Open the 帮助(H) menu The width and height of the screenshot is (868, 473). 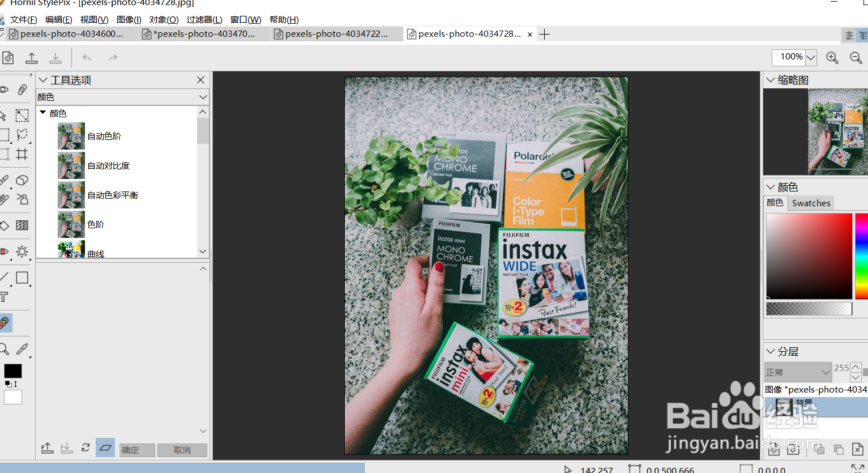(x=284, y=20)
